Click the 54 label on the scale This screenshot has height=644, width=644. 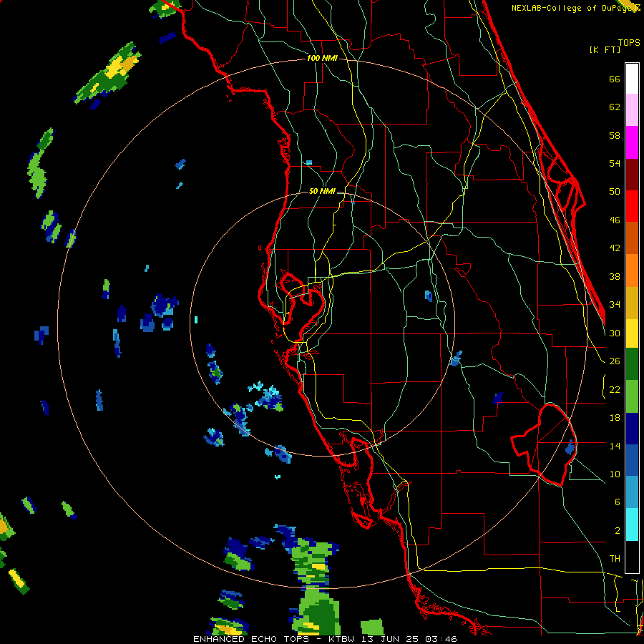click(615, 163)
